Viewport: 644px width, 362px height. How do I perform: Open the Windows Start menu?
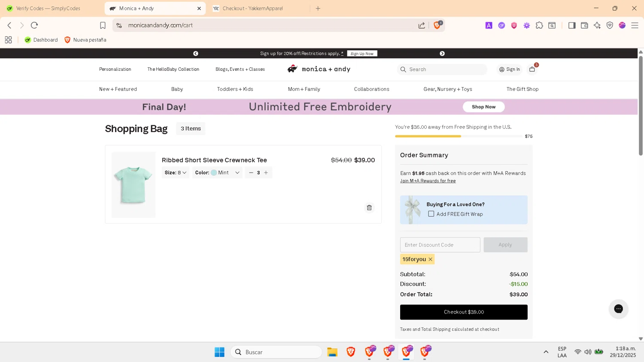pos(219,352)
